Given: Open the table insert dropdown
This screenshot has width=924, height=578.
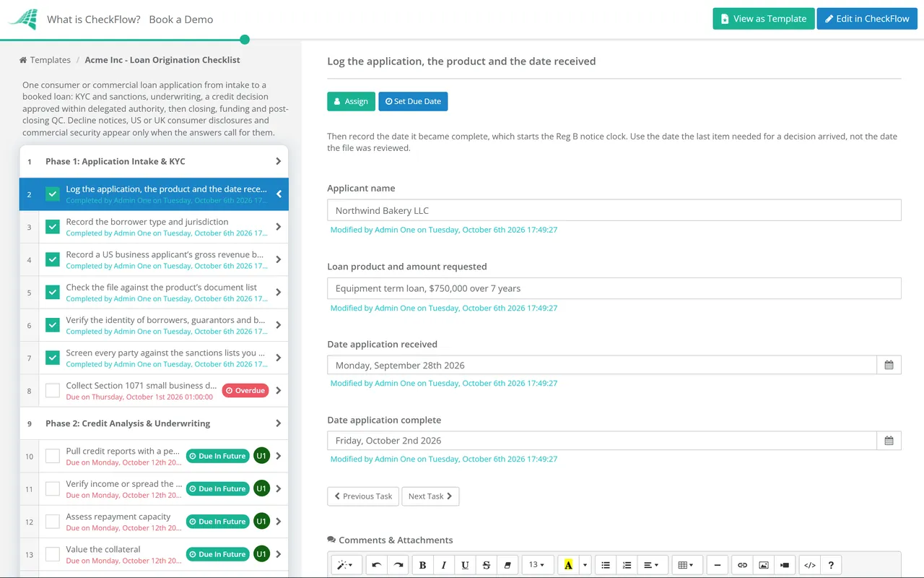Looking at the screenshot, I should coord(687,565).
